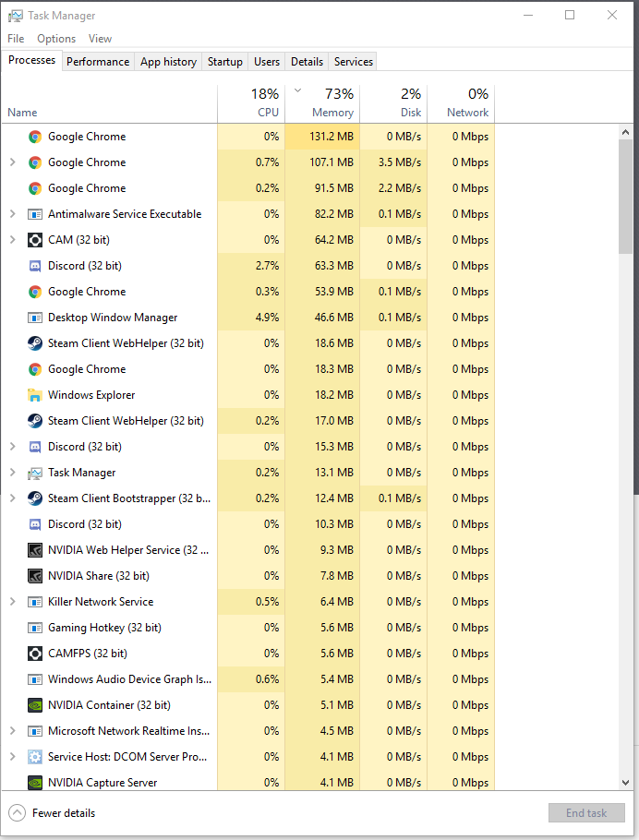Click the NVIDIA Container (32 bit) icon
This screenshot has width=639, height=840.
click(35, 705)
